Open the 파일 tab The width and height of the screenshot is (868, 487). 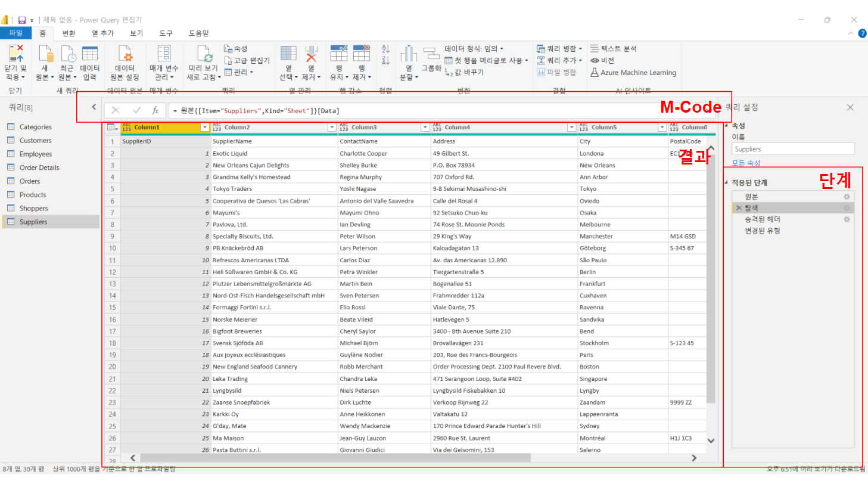[x=16, y=33]
